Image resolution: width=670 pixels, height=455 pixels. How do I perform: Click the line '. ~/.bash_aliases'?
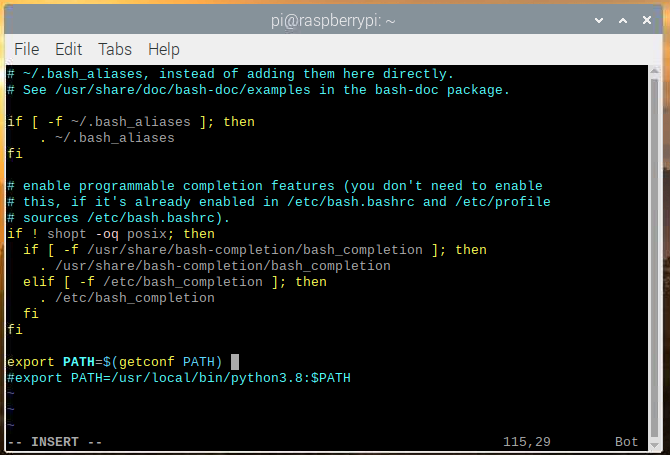pos(107,138)
